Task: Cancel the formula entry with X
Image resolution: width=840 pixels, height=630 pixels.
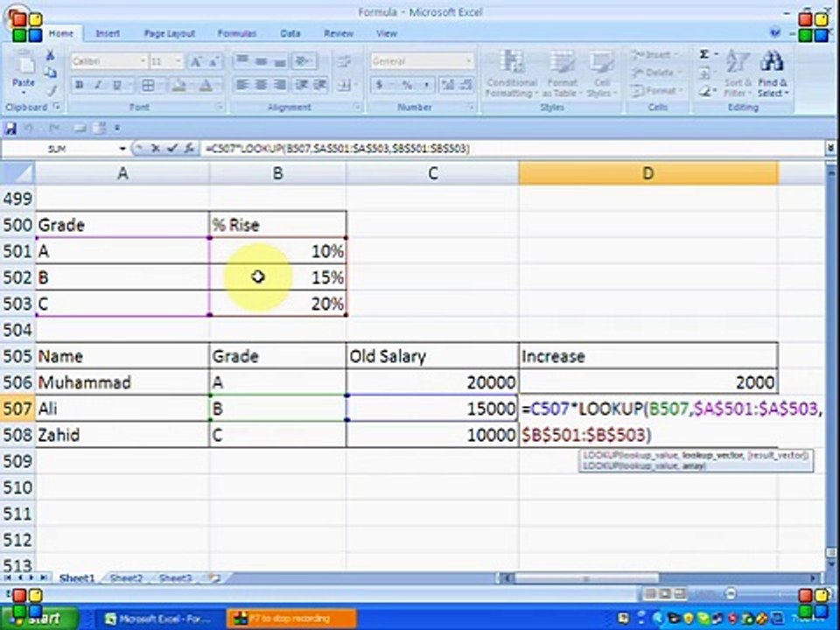Action: 156,149
